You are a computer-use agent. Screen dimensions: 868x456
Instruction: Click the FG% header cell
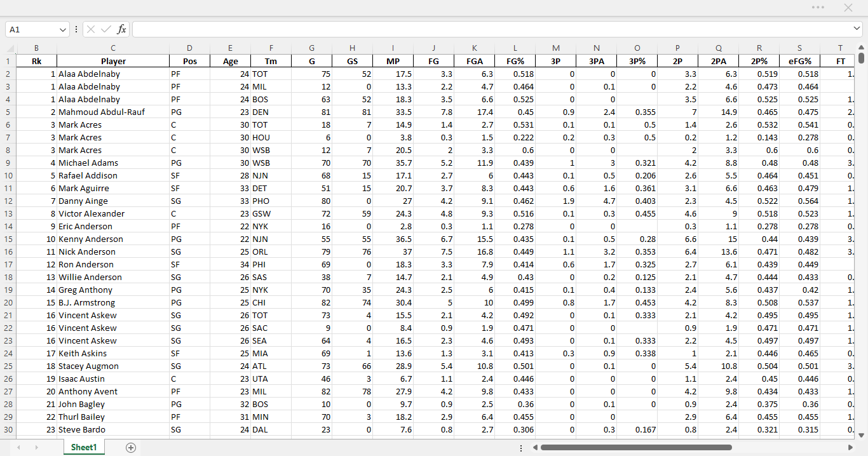click(515, 61)
